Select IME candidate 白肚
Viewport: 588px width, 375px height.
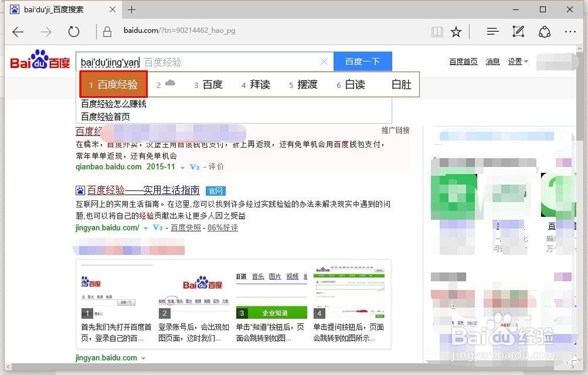click(x=401, y=85)
